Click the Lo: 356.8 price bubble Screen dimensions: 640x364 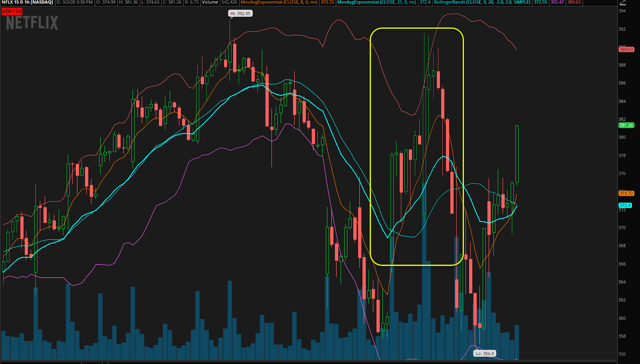pyautogui.click(x=485, y=353)
